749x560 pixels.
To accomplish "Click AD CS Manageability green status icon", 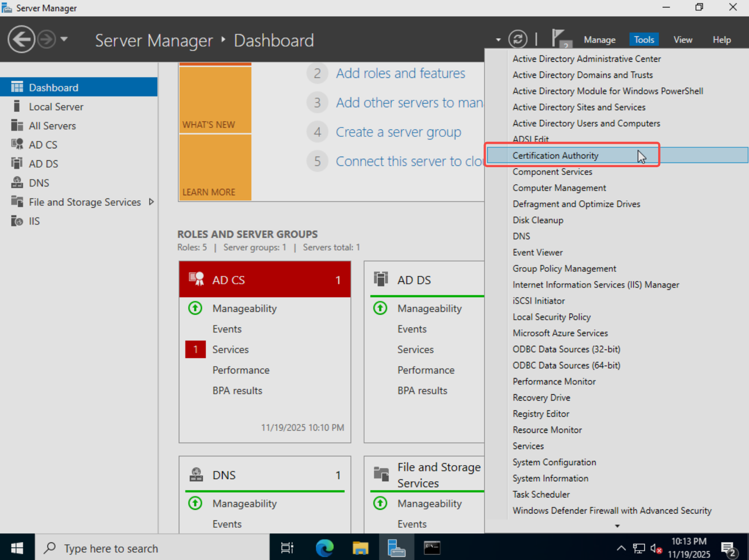I will [195, 308].
